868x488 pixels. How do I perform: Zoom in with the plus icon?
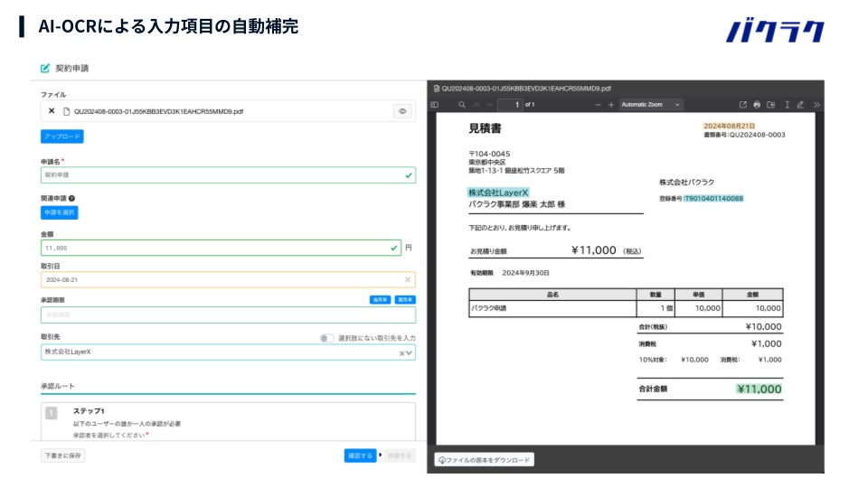pyautogui.click(x=611, y=105)
